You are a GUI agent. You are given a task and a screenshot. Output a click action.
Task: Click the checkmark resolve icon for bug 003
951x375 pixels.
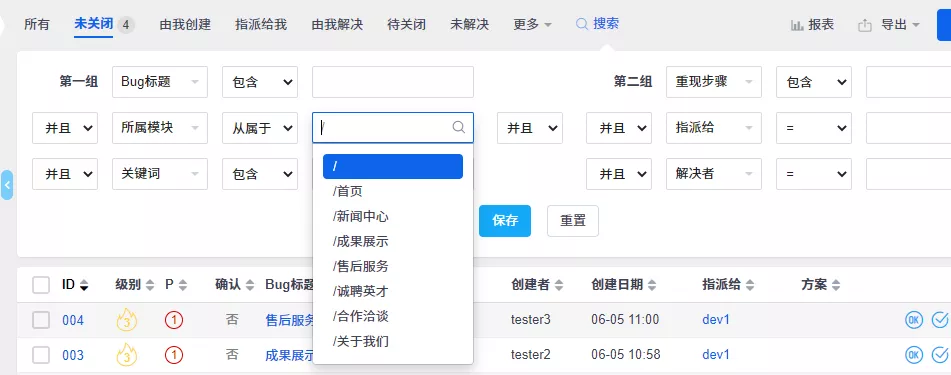(x=940, y=354)
